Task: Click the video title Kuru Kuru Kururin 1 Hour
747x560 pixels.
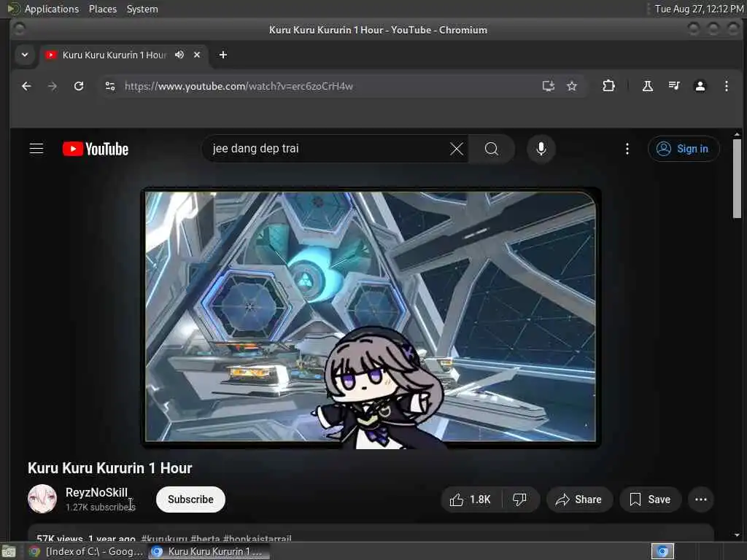Action: tap(109, 468)
